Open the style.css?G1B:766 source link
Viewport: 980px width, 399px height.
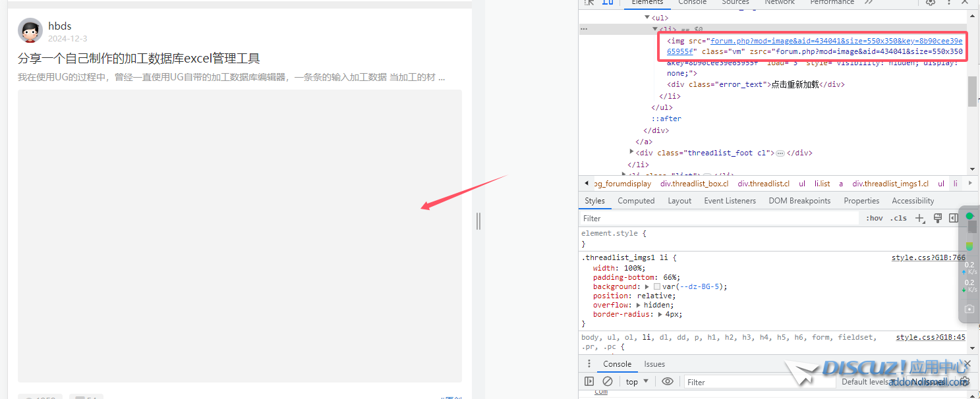[928, 258]
